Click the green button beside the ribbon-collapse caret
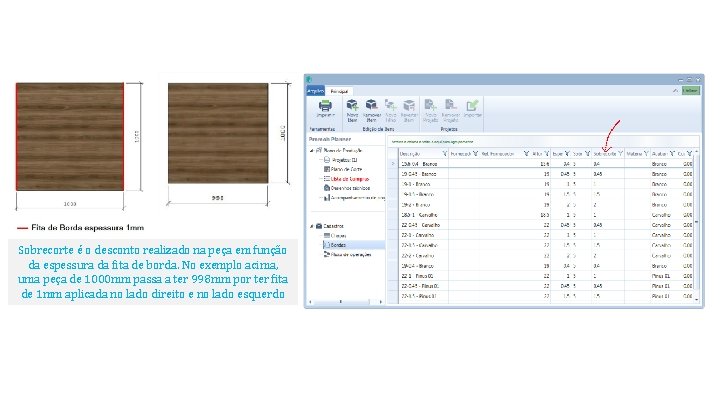Image resolution: width=720 pixels, height=405 pixels. [x=690, y=90]
